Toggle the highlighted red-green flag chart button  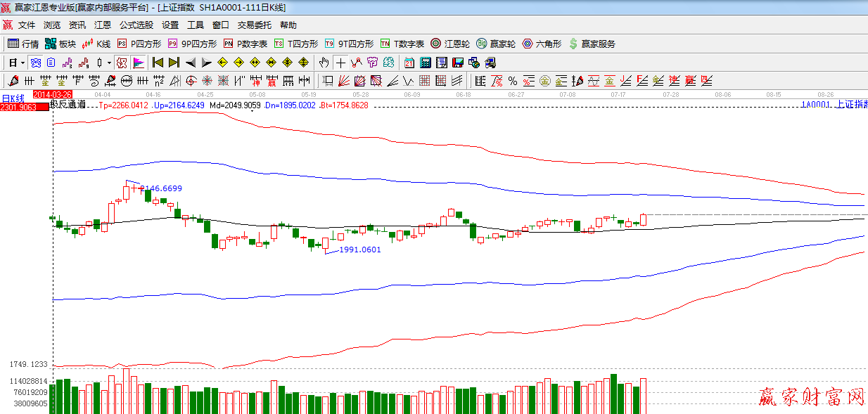click(138, 63)
